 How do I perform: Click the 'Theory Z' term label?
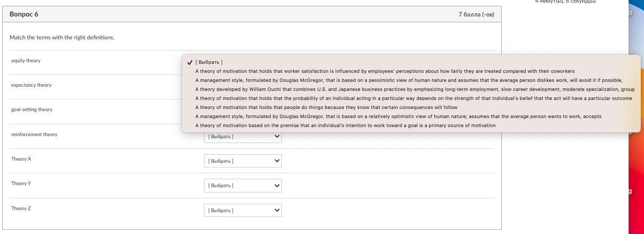pos(21,208)
